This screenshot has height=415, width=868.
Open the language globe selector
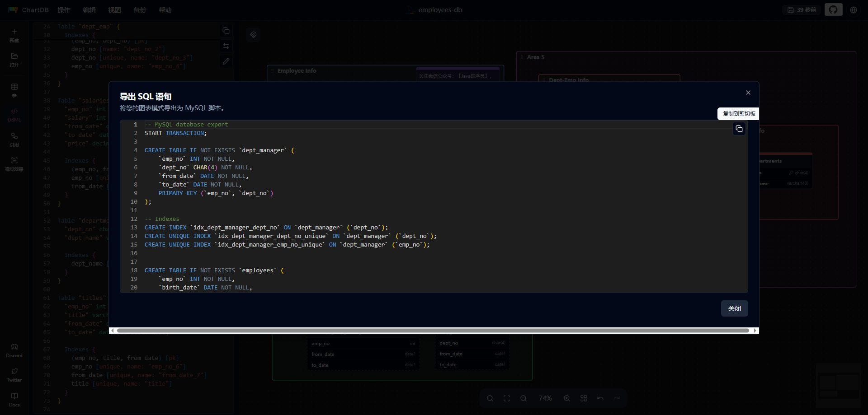(854, 10)
